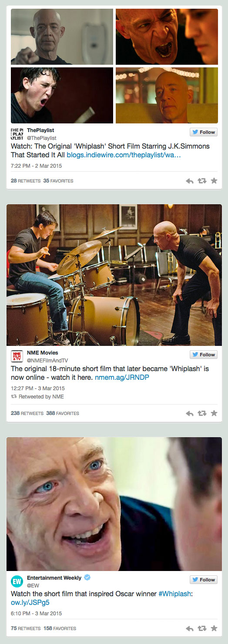Follow Entertainment Weekly account
This screenshot has width=228, height=644.
[x=204, y=580]
